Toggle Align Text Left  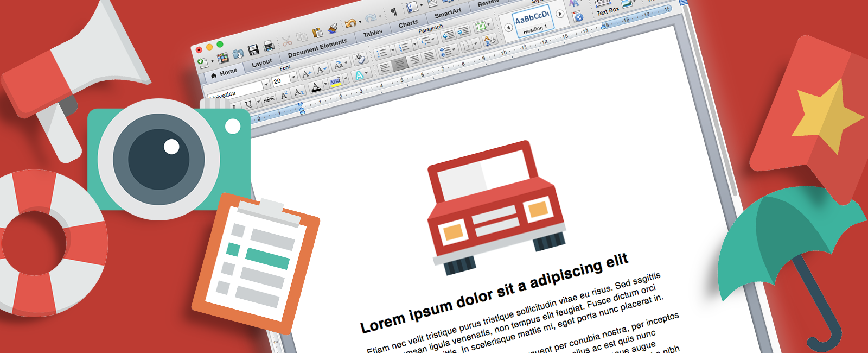tap(385, 67)
